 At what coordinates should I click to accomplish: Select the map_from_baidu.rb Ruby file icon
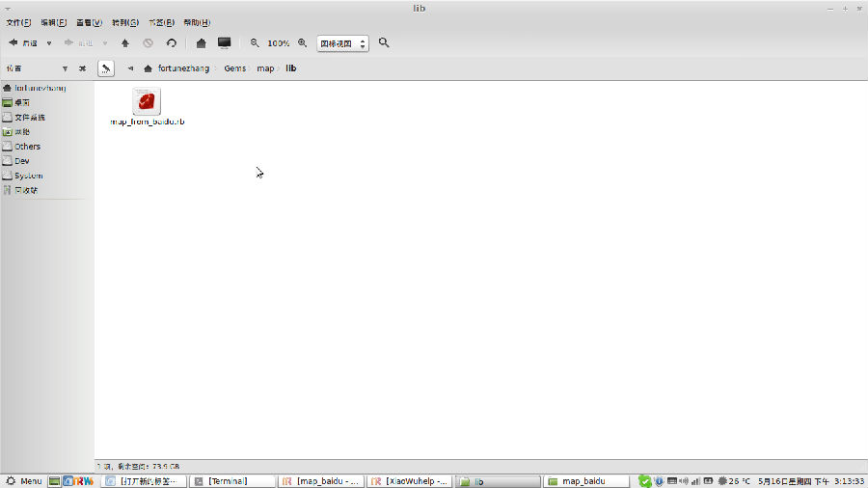[147, 101]
